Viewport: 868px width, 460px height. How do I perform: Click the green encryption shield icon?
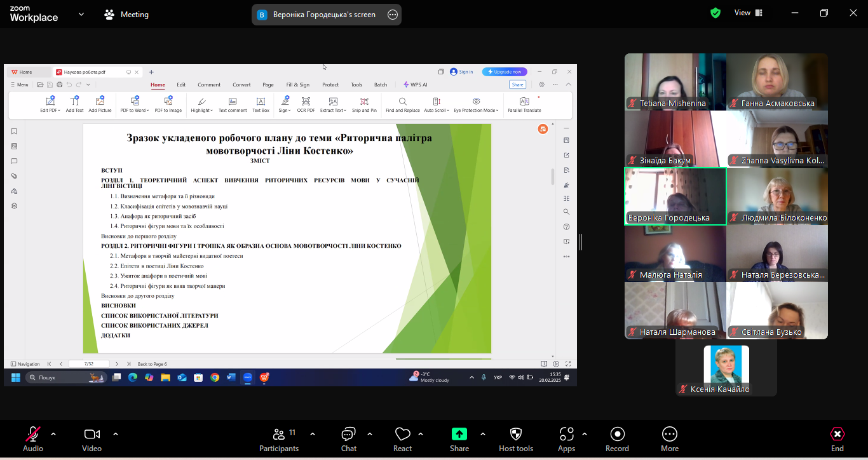point(715,13)
